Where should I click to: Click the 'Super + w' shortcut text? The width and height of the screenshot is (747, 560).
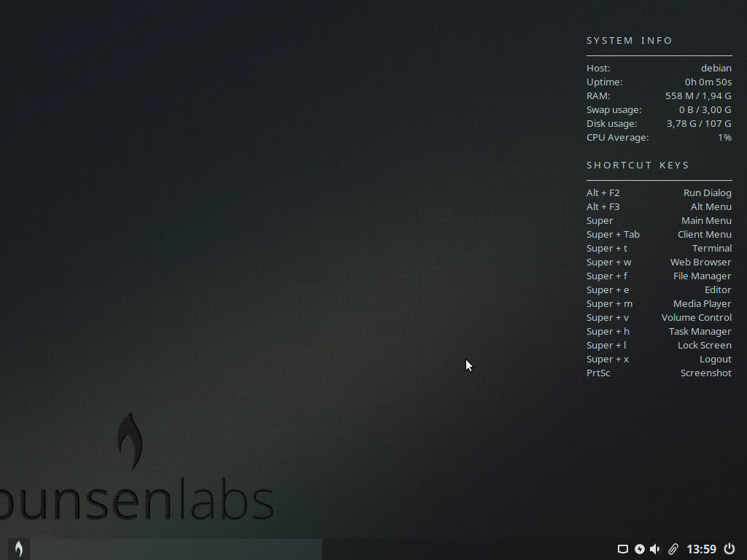(609, 262)
